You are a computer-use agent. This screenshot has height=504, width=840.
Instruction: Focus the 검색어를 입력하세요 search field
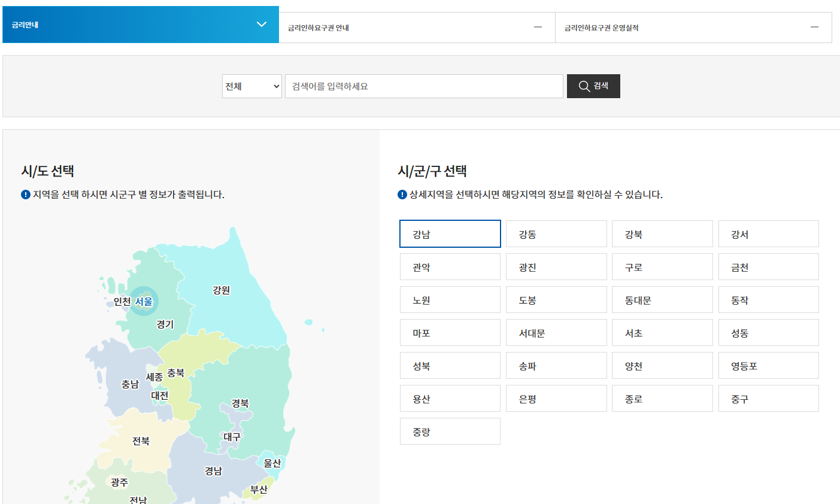click(x=424, y=86)
